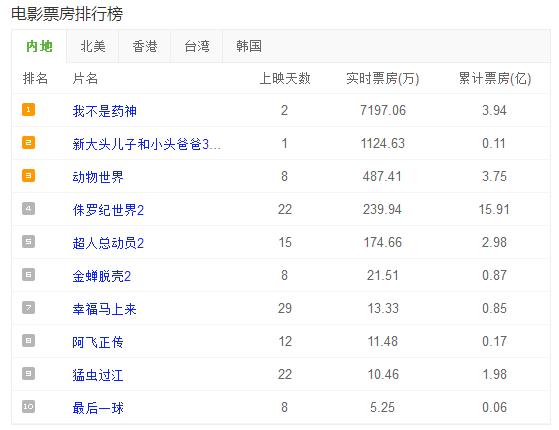Select the real-time value 5.25
This screenshot has width=559, height=430.
coord(382,407)
